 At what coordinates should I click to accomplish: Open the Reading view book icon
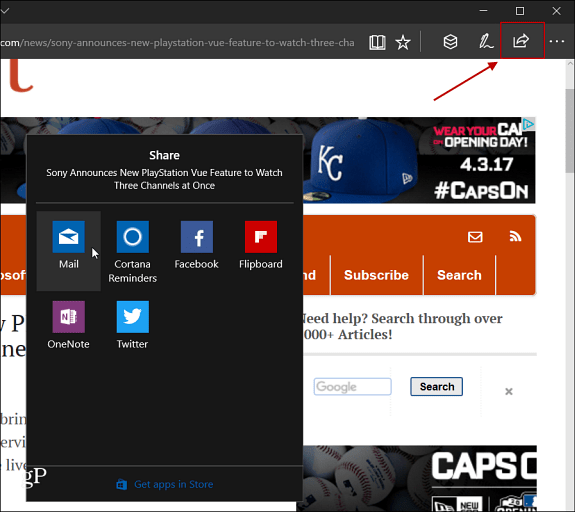[377, 42]
